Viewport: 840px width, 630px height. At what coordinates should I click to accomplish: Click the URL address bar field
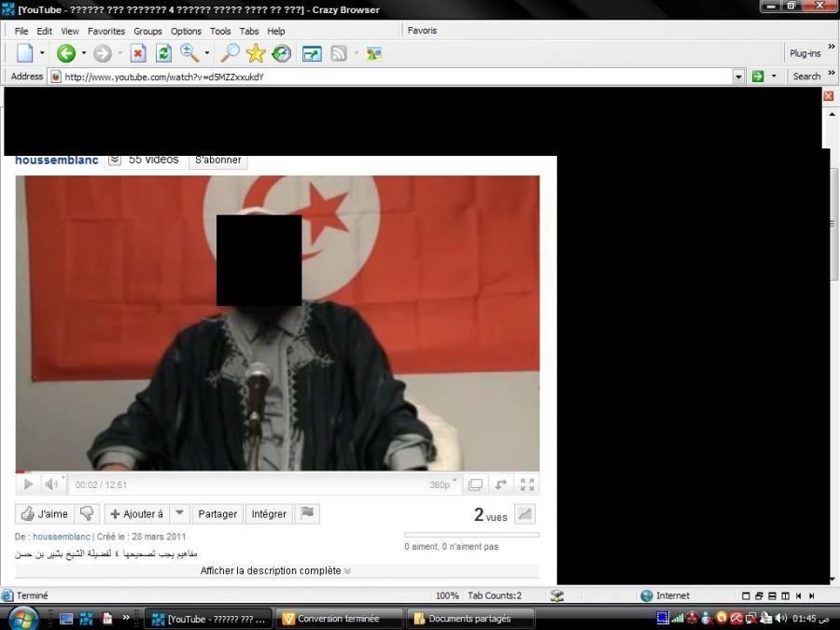click(392, 77)
